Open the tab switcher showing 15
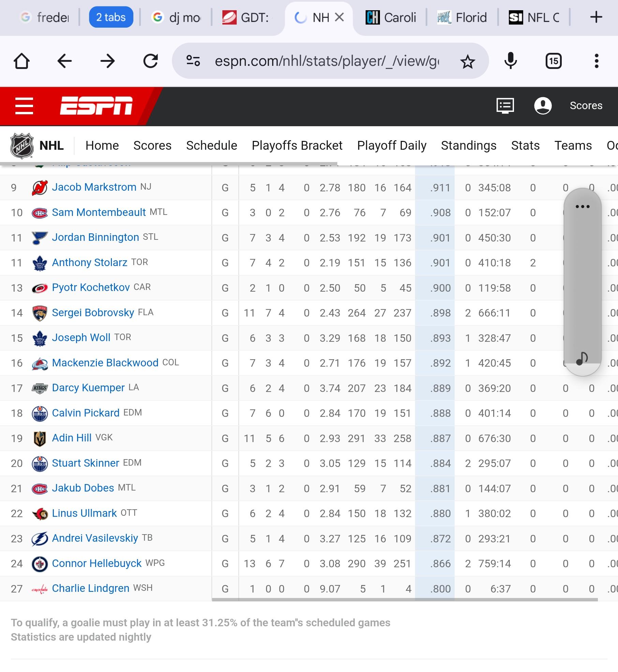This screenshot has width=618, height=672. (553, 61)
